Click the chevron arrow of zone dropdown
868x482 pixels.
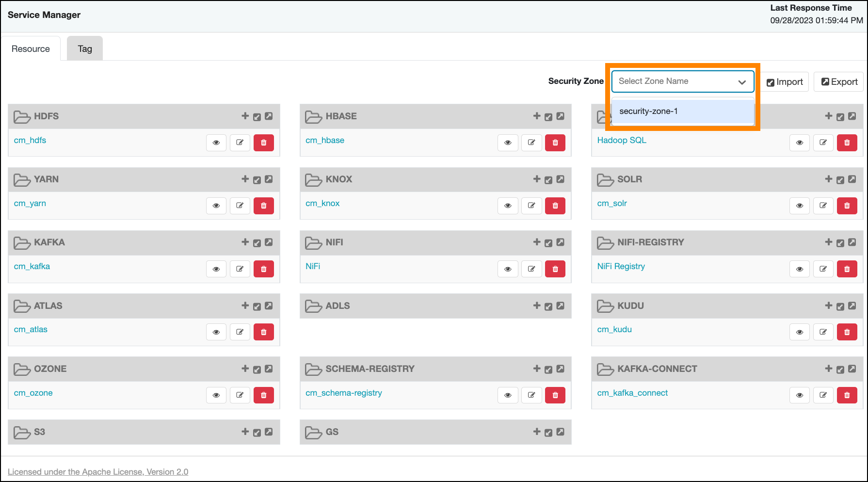(741, 82)
